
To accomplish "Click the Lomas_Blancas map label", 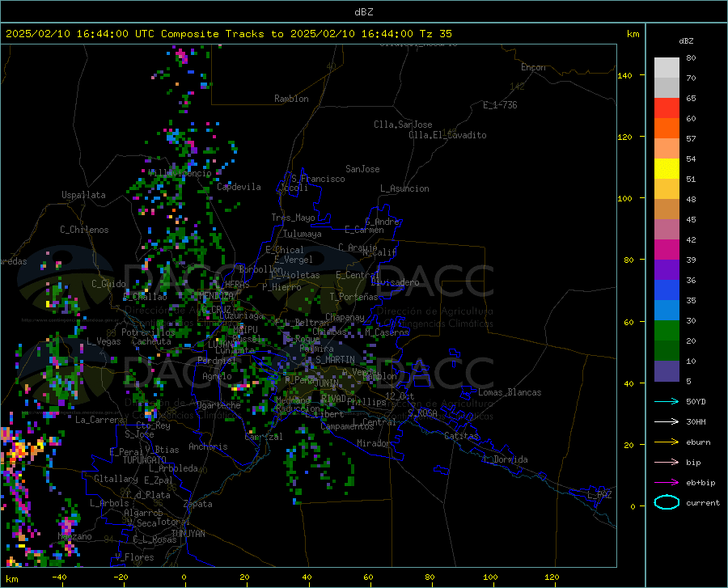I will (x=510, y=392).
